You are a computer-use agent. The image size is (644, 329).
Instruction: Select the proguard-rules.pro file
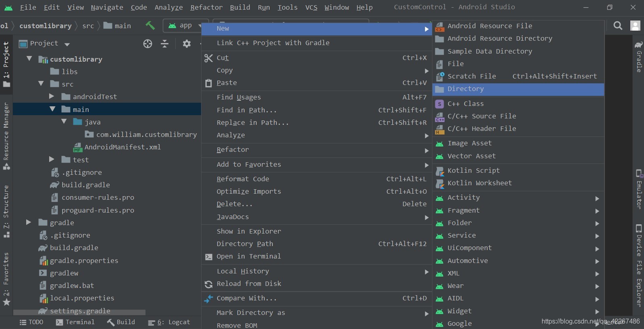[93, 210]
